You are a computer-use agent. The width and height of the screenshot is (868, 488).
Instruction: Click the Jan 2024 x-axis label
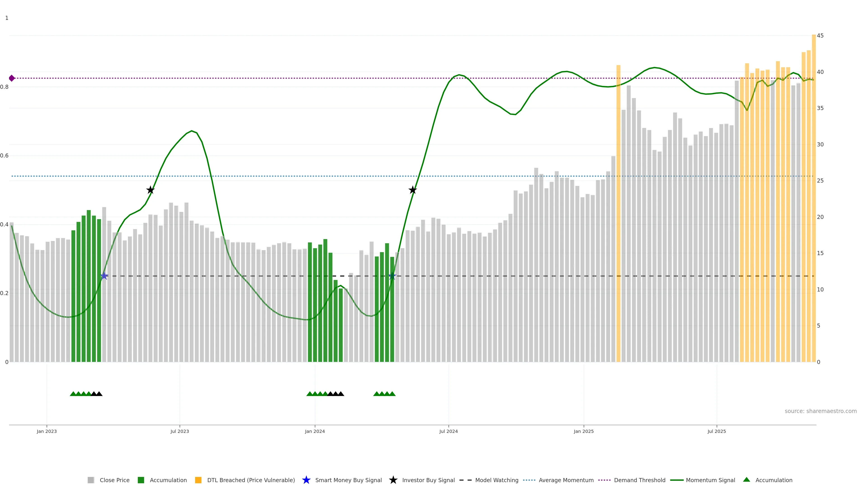point(315,431)
